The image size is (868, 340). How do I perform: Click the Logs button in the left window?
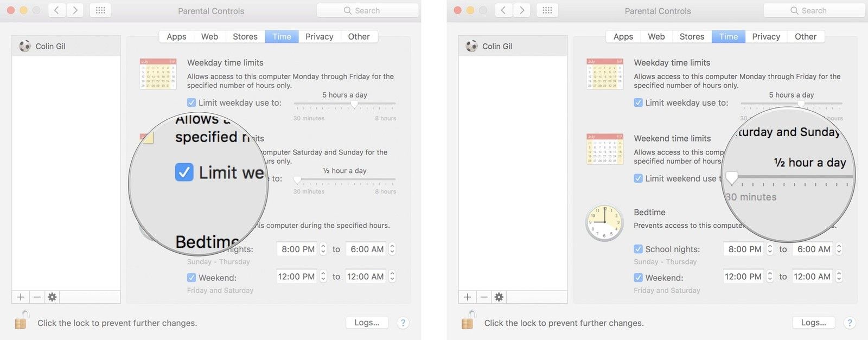click(x=367, y=323)
